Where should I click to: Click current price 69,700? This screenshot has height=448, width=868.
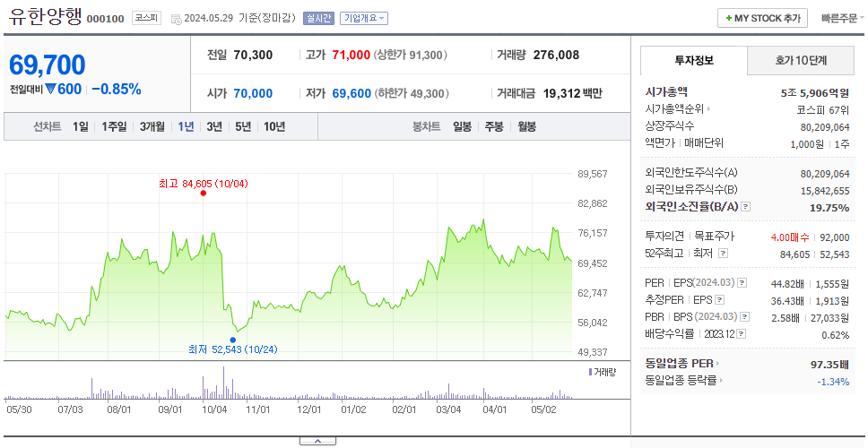[x=48, y=65]
